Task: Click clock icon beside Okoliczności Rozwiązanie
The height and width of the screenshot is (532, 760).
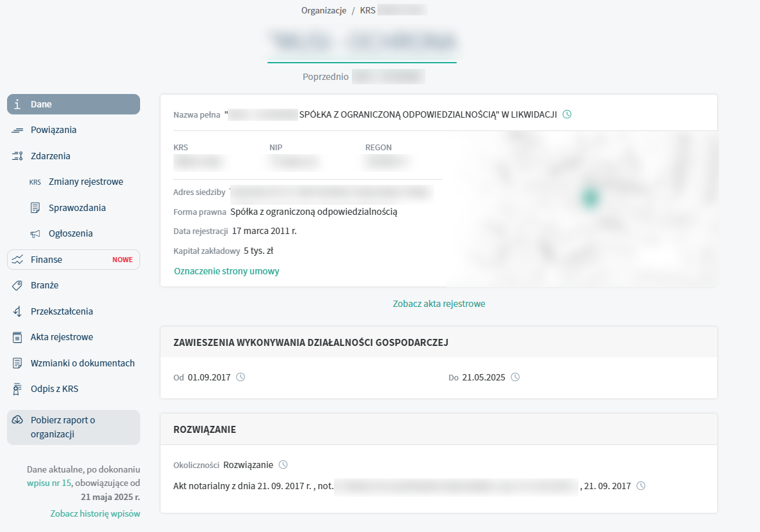Action: [283, 464]
